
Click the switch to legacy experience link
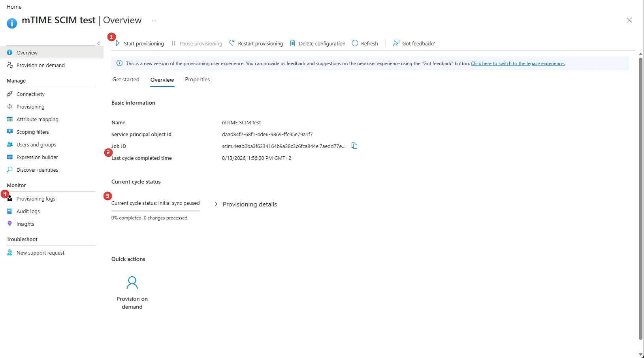click(x=518, y=64)
